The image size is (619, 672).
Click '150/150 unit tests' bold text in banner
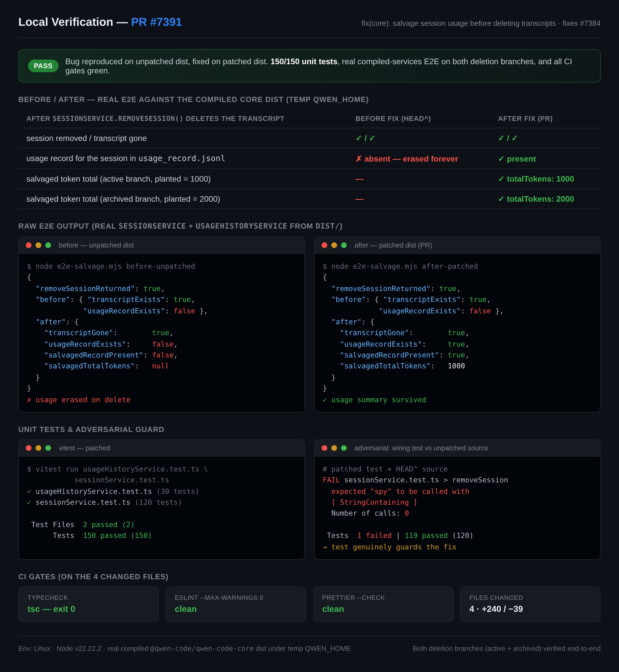[x=304, y=62]
